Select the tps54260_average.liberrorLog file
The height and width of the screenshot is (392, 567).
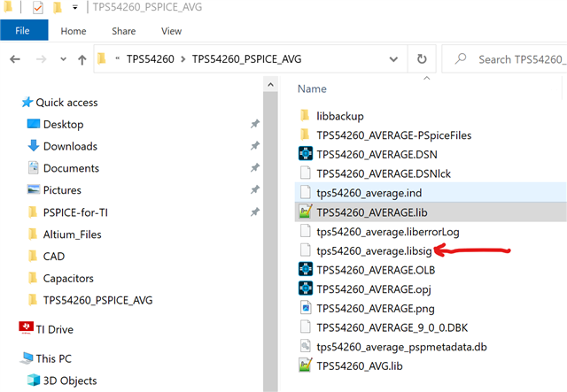tap(388, 232)
